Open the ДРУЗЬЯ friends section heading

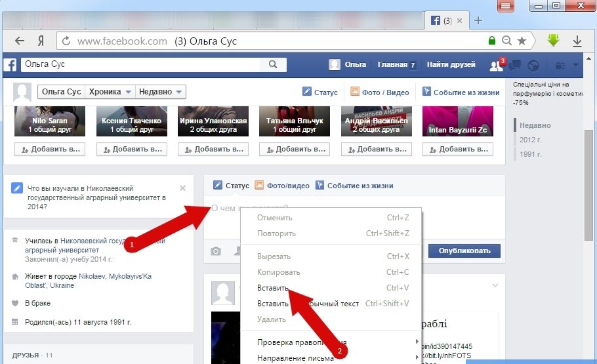(26, 355)
